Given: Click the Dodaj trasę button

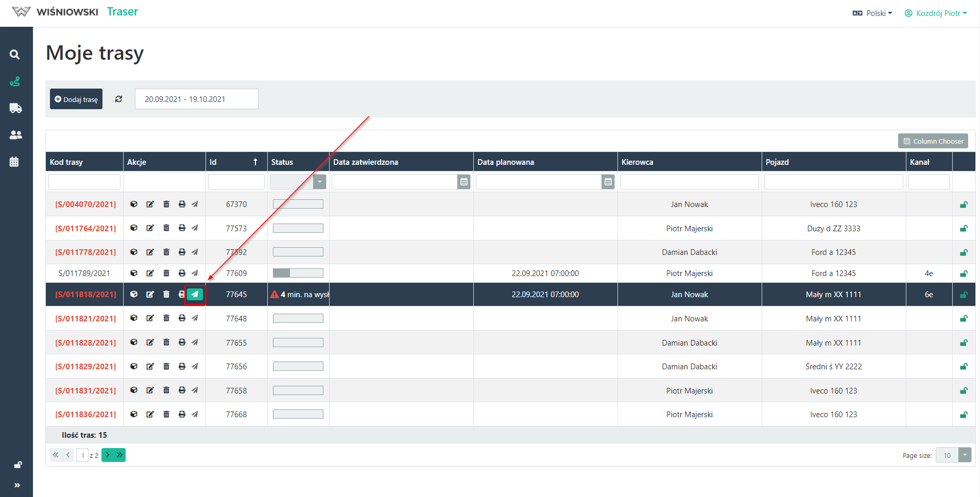Looking at the screenshot, I should tap(76, 99).
